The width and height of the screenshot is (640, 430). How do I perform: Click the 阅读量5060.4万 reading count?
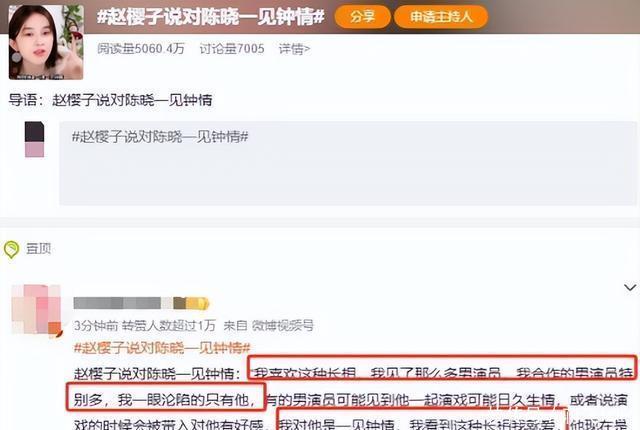click(141, 49)
